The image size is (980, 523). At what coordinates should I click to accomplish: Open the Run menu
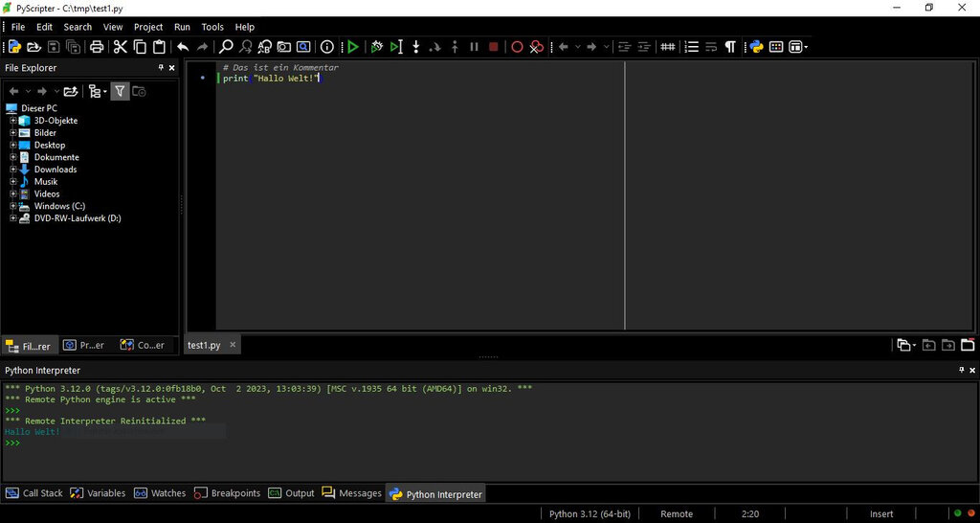[182, 27]
